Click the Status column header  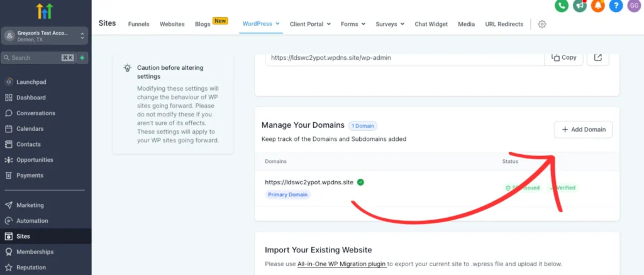pos(510,161)
